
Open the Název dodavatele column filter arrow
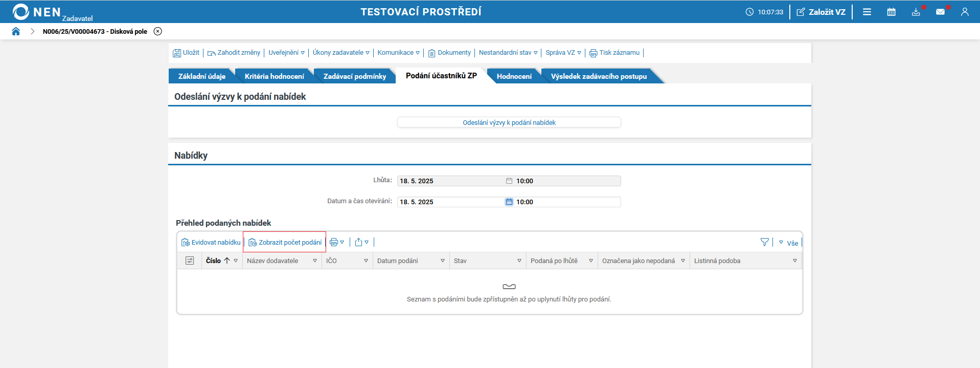(x=315, y=261)
